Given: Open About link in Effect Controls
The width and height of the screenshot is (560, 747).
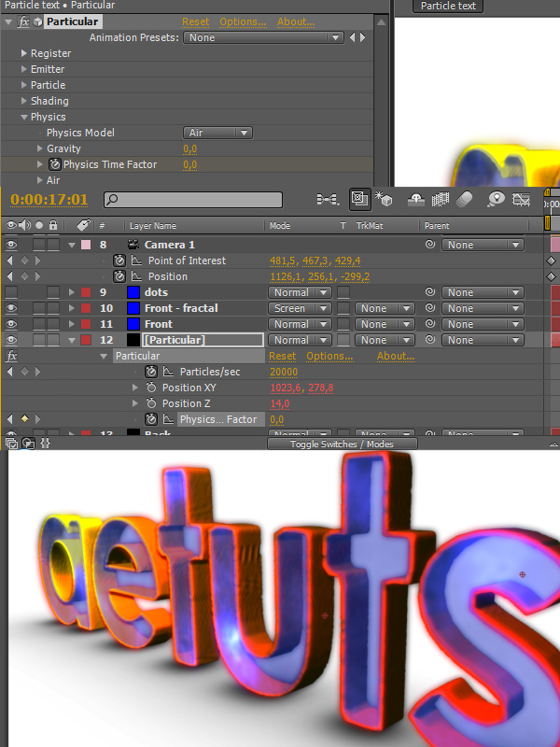Looking at the screenshot, I should tap(296, 21).
